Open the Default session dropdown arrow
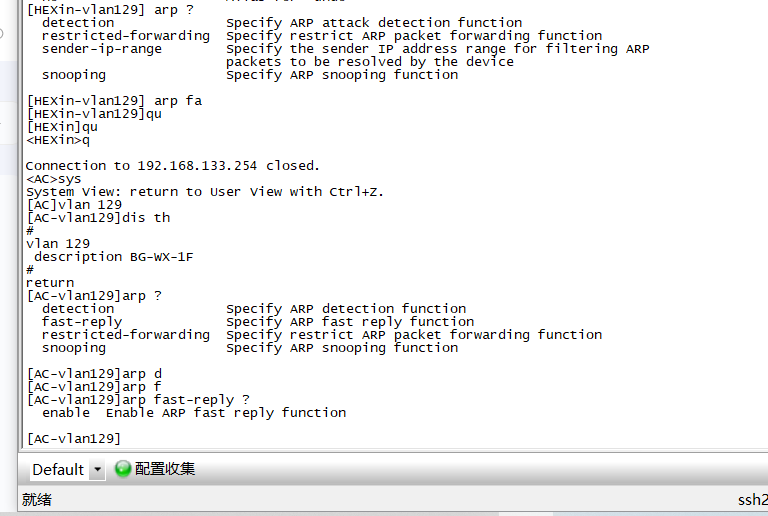 click(x=97, y=470)
